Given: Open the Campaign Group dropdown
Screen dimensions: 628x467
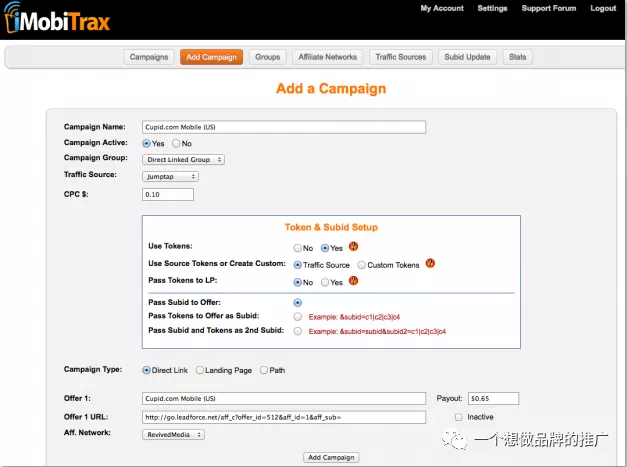Looking at the screenshot, I should pos(183,160).
